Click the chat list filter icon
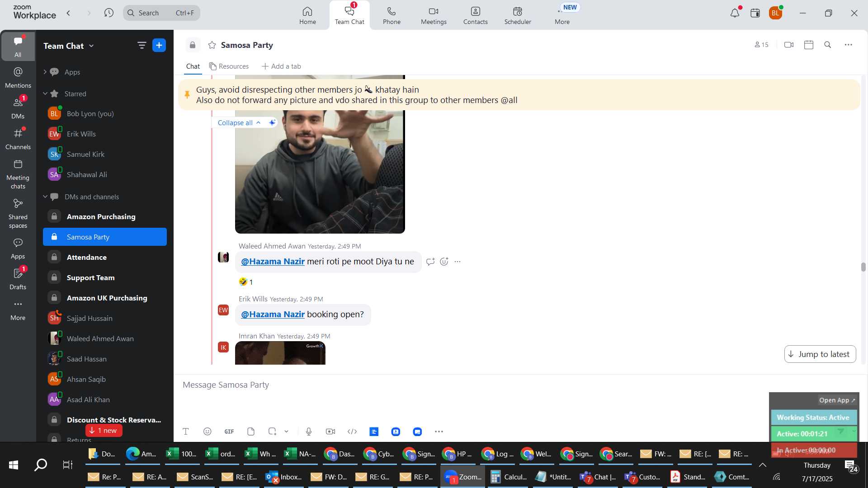 click(142, 45)
